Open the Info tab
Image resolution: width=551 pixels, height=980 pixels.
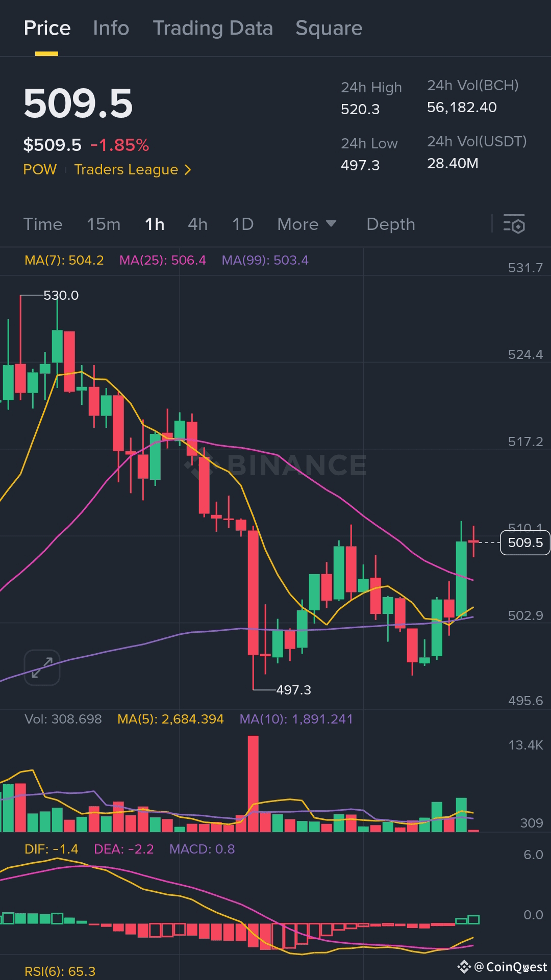pos(111,28)
